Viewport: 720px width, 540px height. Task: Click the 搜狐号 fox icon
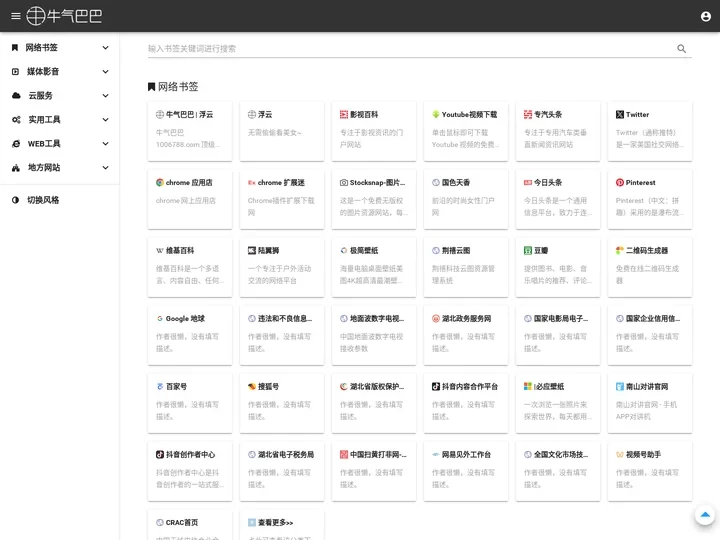[x=252, y=386]
